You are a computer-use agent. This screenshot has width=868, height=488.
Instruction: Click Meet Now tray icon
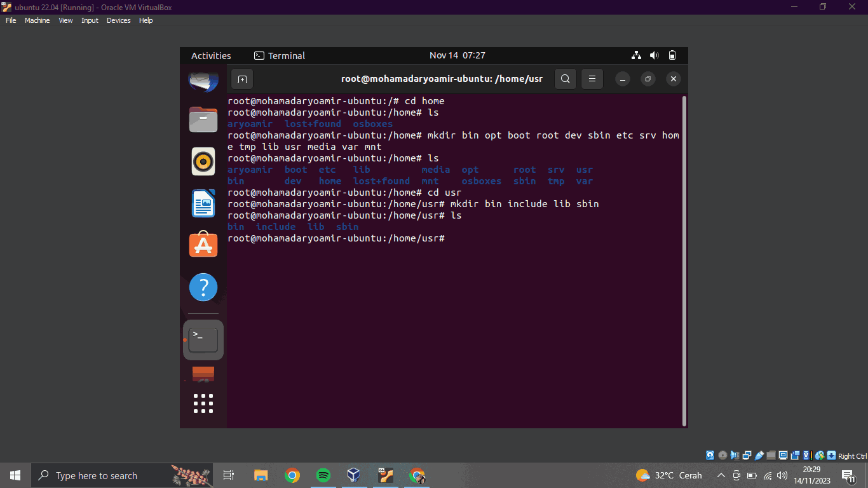tap(736, 475)
